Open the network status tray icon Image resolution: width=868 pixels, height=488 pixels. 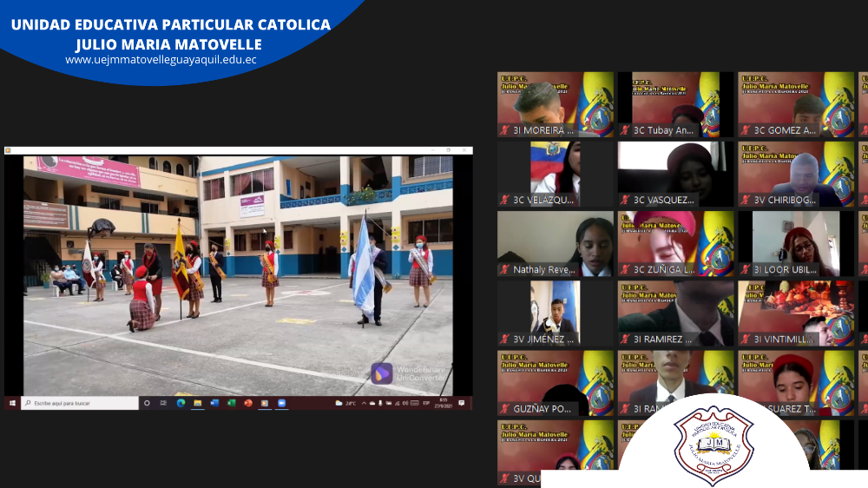pyautogui.click(x=397, y=403)
